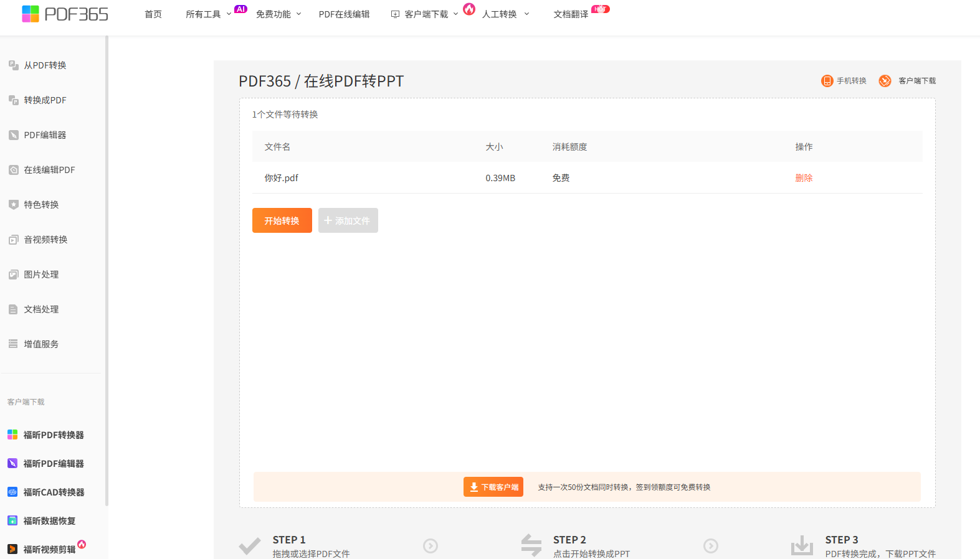
Task: Click the 增值服务 sidebar icon
Action: pos(14,344)
